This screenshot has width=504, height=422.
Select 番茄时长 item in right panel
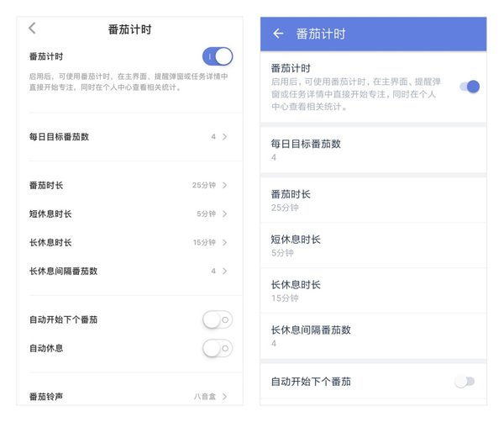373,200
